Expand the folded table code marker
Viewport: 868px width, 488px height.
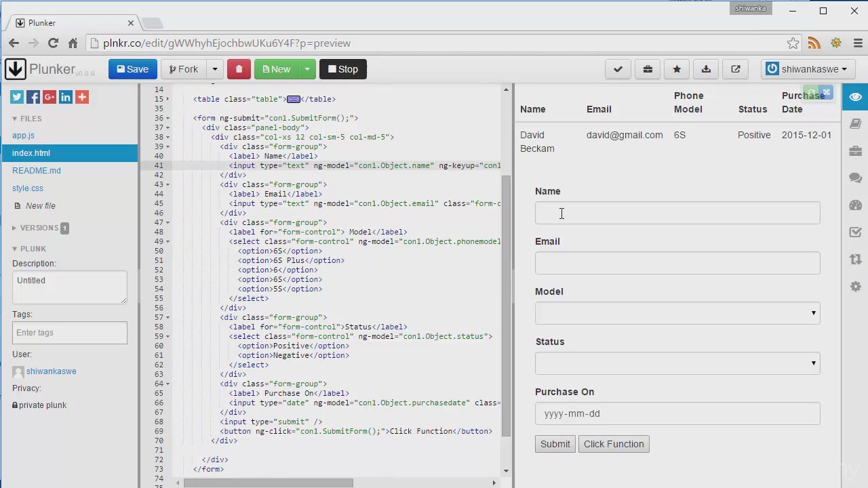293,99
